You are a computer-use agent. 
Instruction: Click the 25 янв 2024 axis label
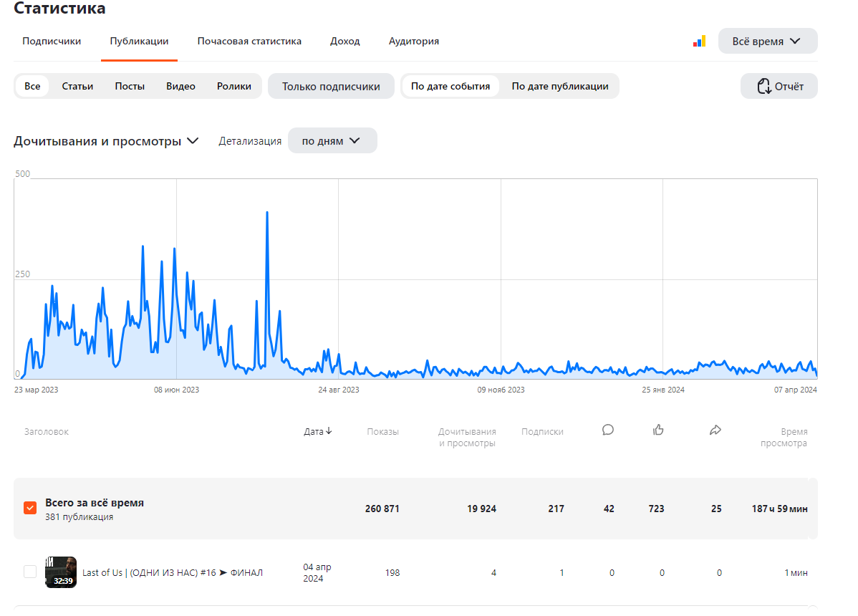pos(663,390)
